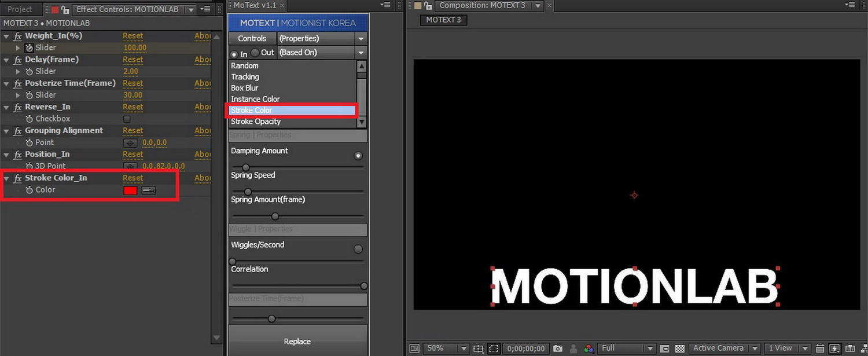
Task: Open the magnification 50% dropdown
Action: click(446, 348)
